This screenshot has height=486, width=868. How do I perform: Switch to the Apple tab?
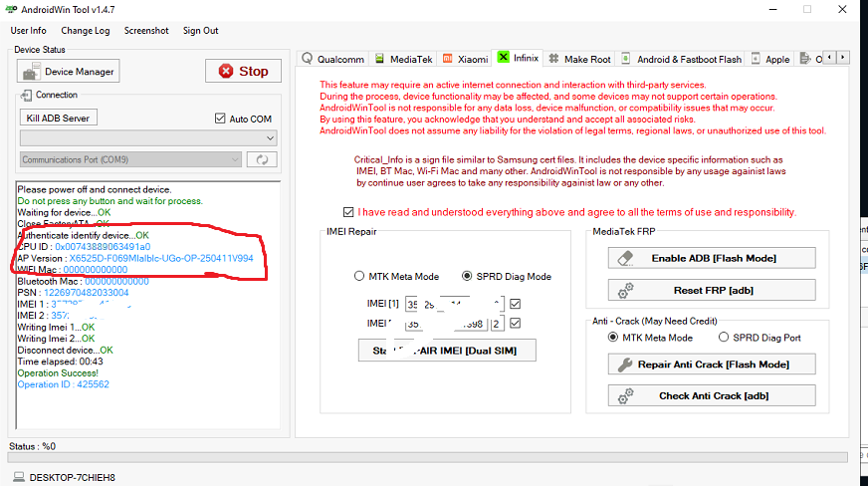[770, 59]
